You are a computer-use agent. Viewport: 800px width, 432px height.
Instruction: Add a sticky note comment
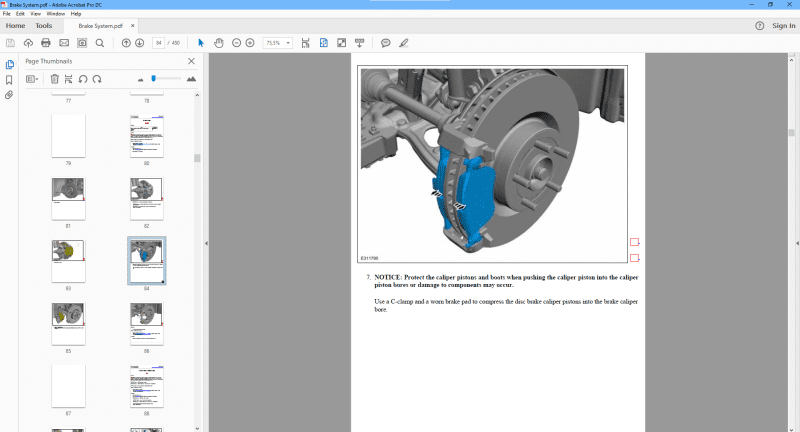coord(385,43)
